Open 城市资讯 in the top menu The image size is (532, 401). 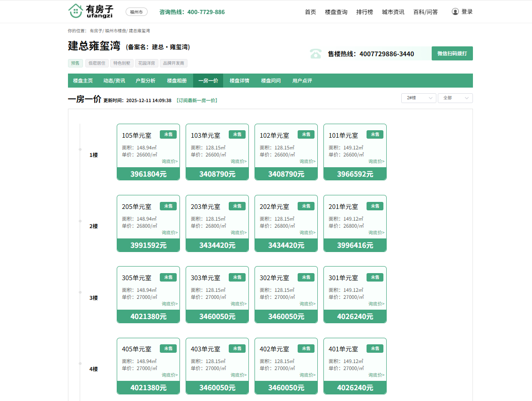[393, 12]
